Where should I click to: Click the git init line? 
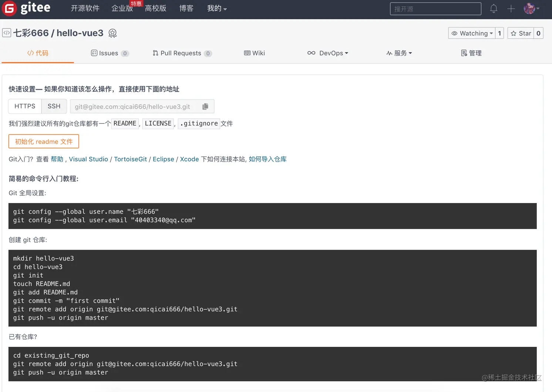[x=28, y=275]
